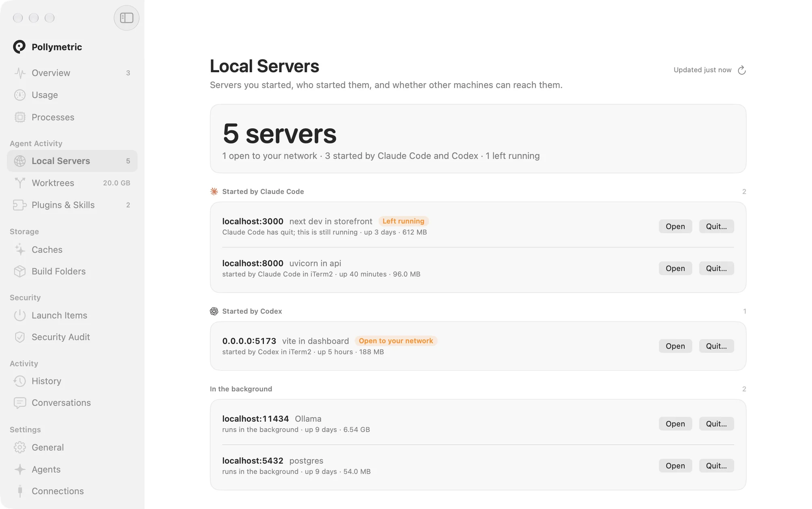Open the Ollama server on localhost:11434
Image resolution: width=812 pixels, height=509 pixels.
(675, 424)
